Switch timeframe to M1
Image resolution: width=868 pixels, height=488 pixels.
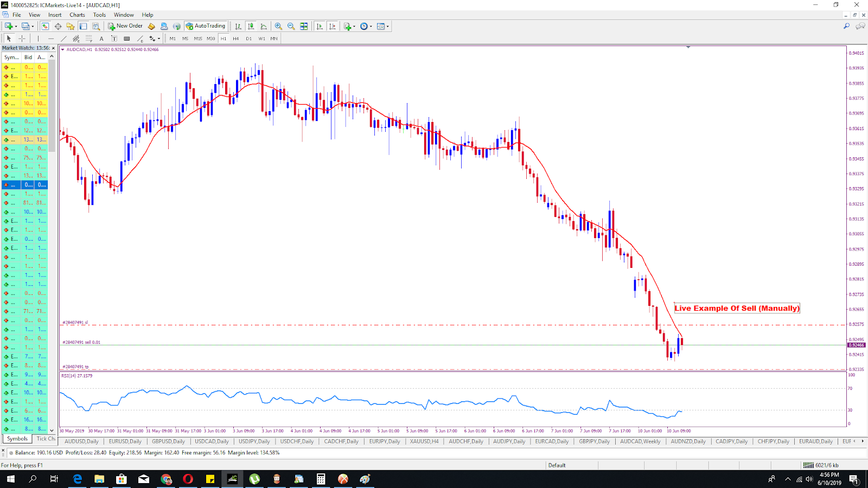tap(173, 38)
